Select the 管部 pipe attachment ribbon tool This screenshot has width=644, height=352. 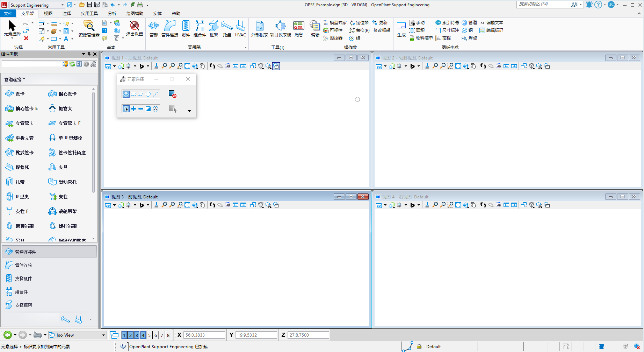pos(153,28)
